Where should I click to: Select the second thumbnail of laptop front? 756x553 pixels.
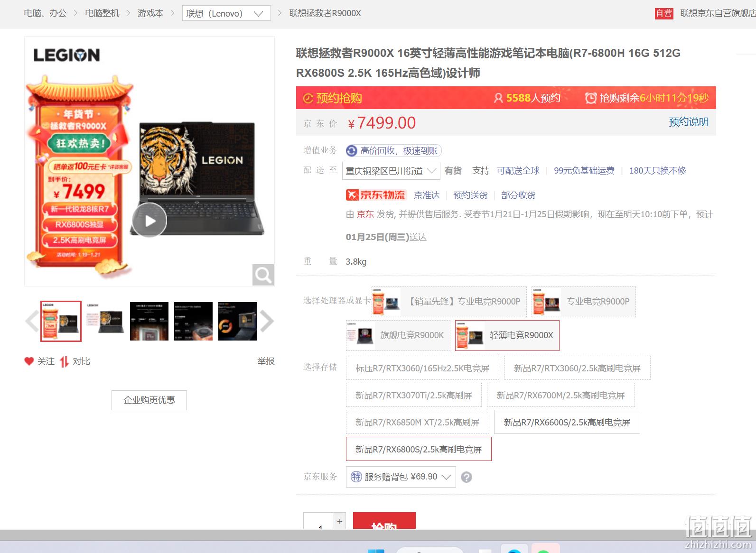(105, 321)
